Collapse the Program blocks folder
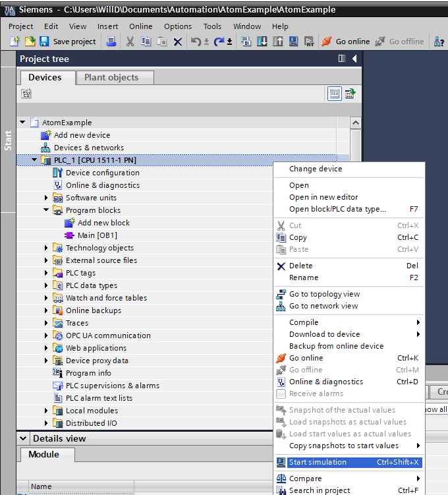 [x=47, y=210]
